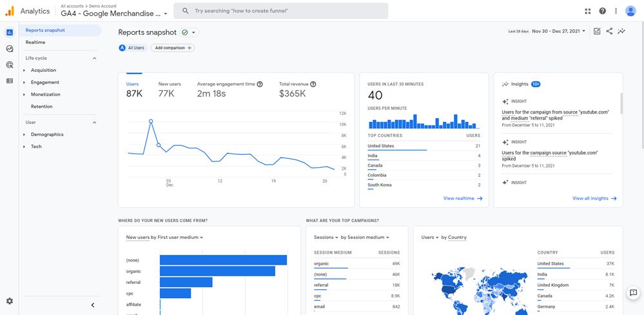Click the green report status check icon

tap(185, 32)
